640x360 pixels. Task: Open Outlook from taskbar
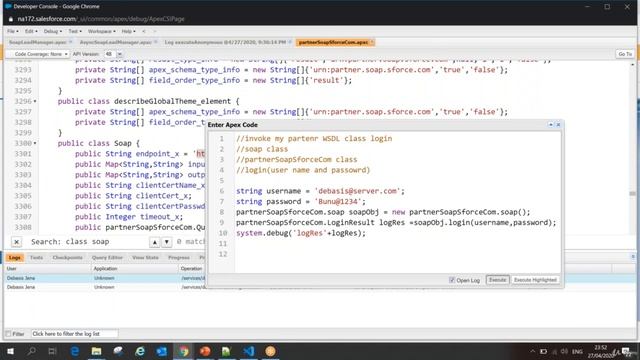[x=162, y=351]
